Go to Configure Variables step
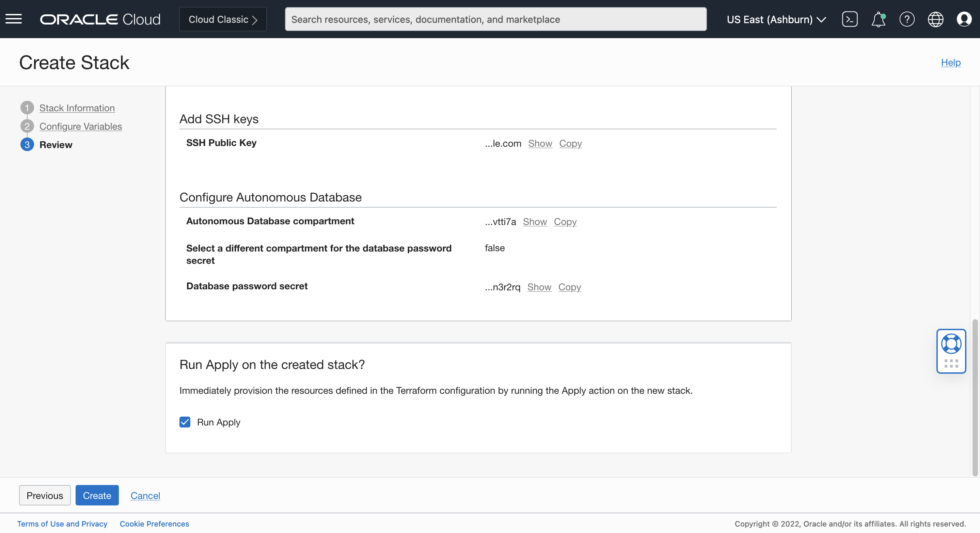980x533 pixels. click(x=81, y=126)
